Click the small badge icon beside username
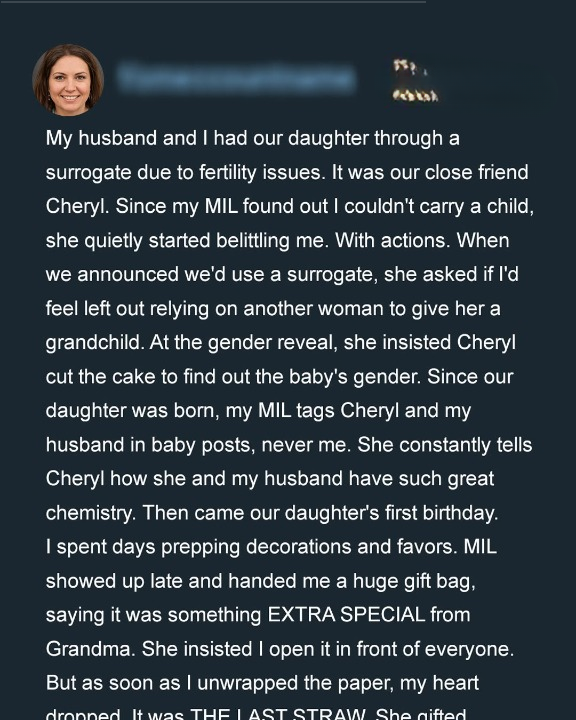576x720 pixels. (x=415, y=80)
